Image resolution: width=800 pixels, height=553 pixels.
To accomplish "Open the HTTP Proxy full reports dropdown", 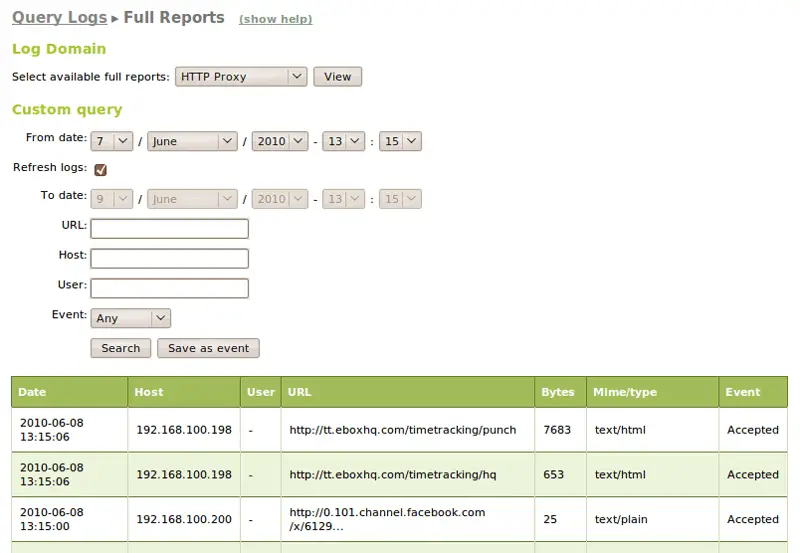I will tap(241, 77).
